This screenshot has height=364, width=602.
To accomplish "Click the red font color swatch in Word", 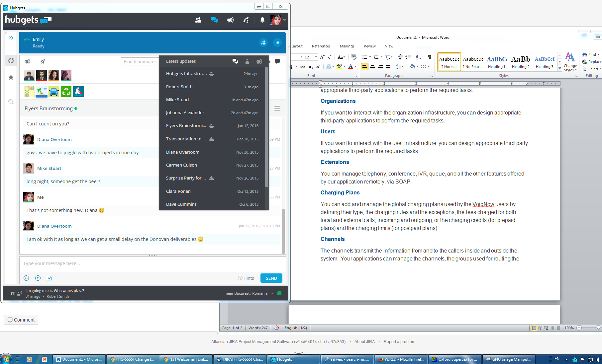I will point(351,67).
